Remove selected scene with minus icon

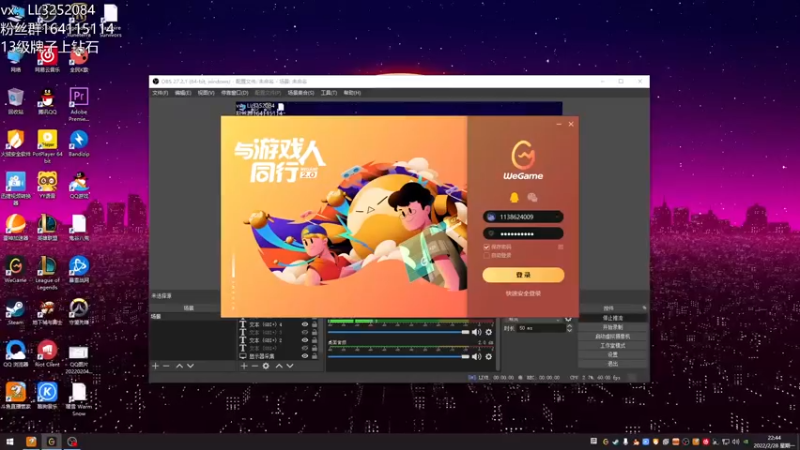coord(166,366)
